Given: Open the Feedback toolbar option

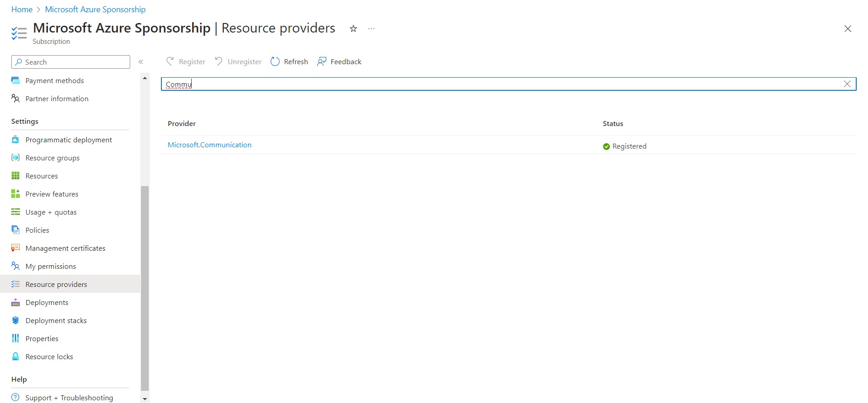Looking at the screenshot, I should (x=340, y=61).
